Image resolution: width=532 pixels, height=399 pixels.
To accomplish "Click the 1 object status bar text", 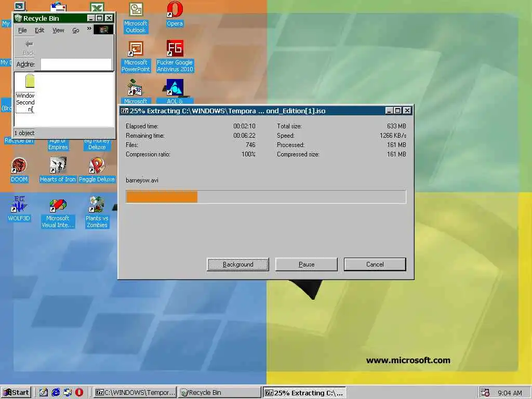I will click(24, 133).
